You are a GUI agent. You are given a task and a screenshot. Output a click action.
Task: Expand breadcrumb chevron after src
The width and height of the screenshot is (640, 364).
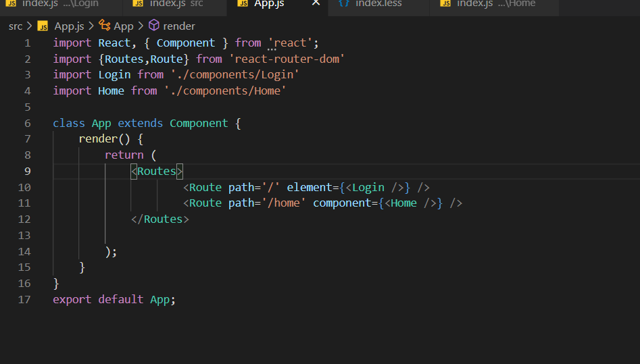pos(29,26)
